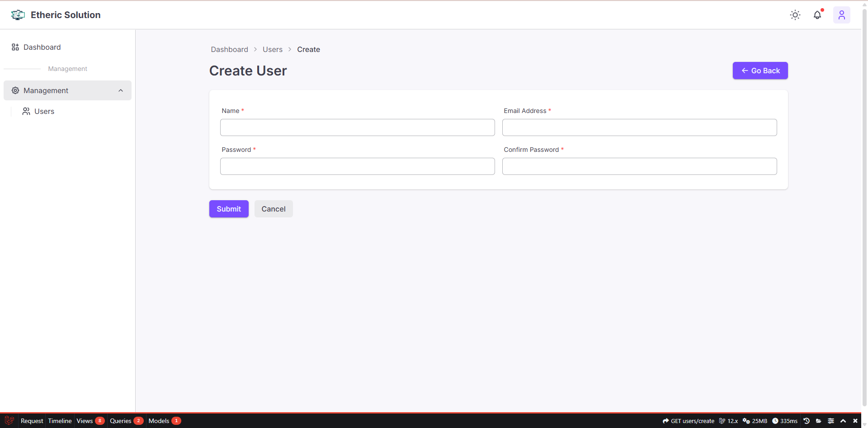This screenshot has height=428, width=868.
Task: Toggle the light/dark theme sun icon
Action: [x=795, y=15]
